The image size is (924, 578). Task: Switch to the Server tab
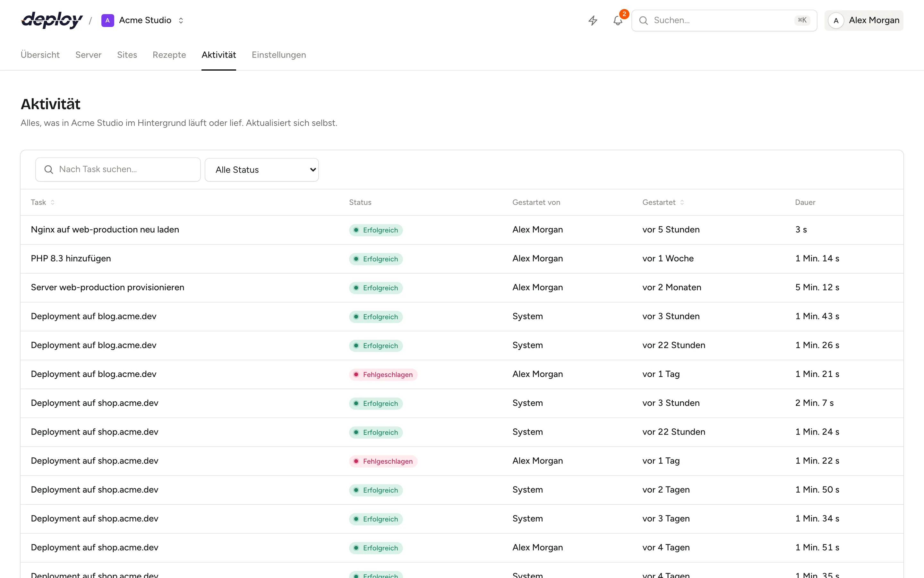click(x=88, y=55)
